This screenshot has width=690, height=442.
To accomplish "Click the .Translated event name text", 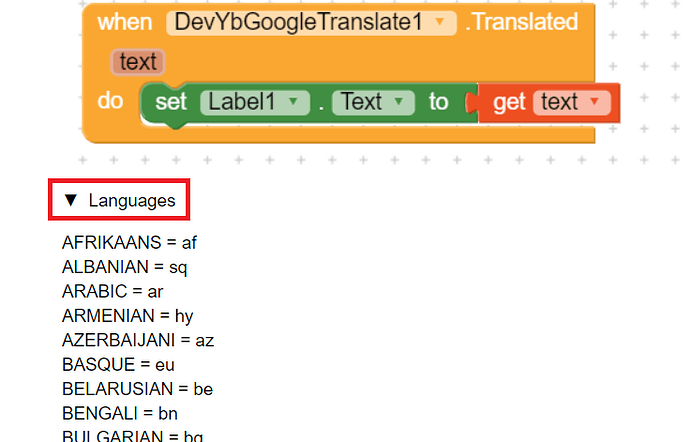I will (522, 22).
